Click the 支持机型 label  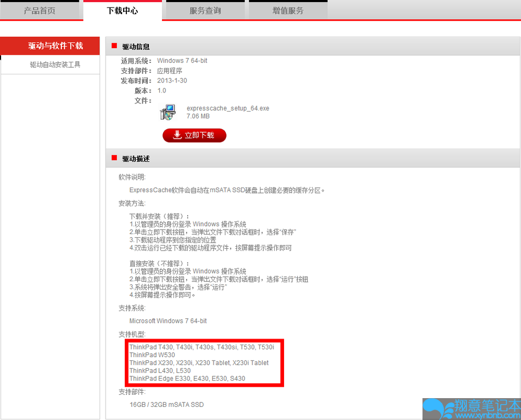tap(132, 334)
